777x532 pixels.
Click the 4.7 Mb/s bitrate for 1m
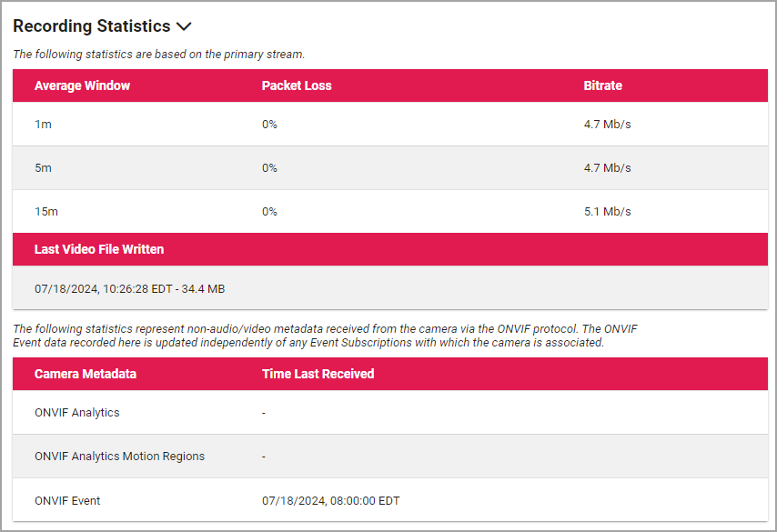tap(607, 125)
